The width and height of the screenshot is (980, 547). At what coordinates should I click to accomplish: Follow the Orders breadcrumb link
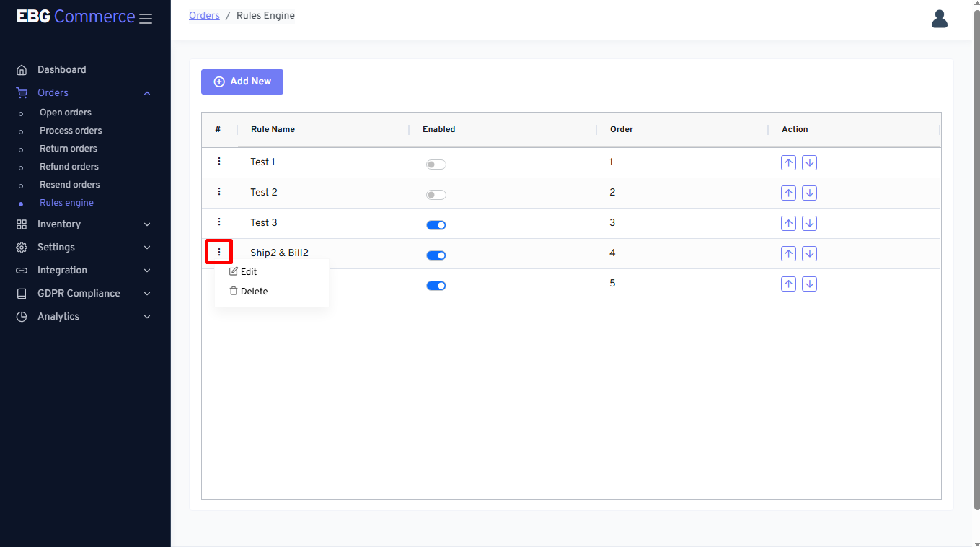point(204,16)
